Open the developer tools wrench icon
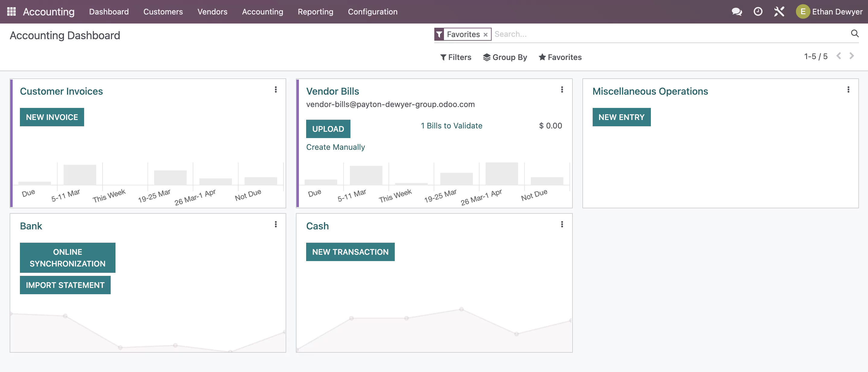This screenshot has width=868, height=372. tap(779, 11)
